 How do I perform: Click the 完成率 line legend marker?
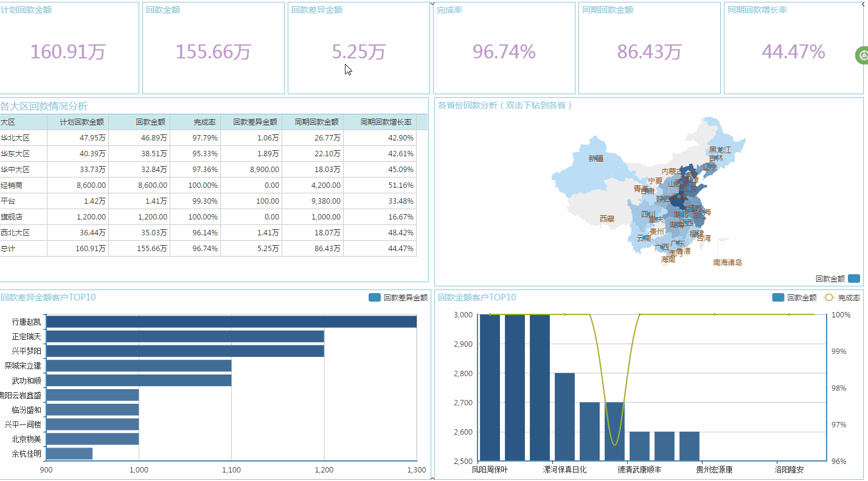tap(828, 298)
